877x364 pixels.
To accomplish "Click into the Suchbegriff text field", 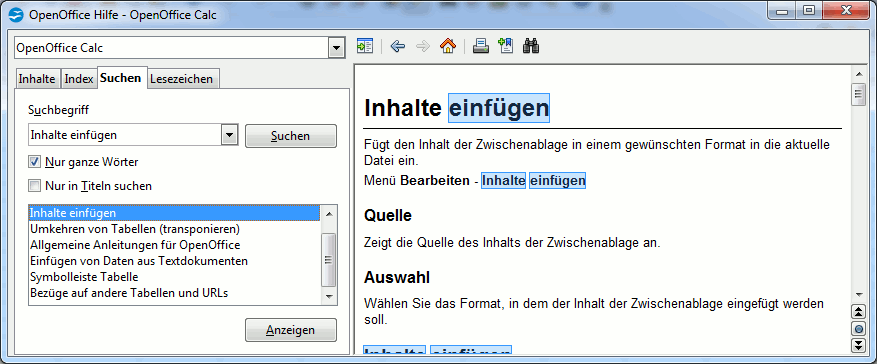I will click(125, 135).
